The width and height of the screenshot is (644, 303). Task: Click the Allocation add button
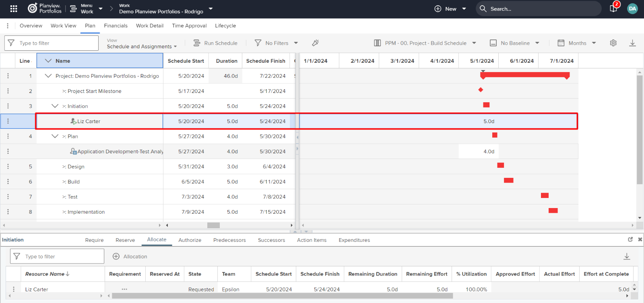point(130,256)
